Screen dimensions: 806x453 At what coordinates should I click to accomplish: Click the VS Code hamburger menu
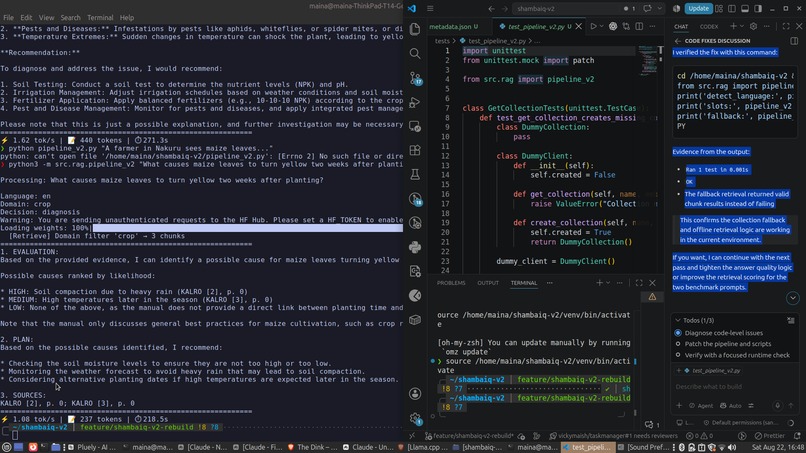pyautogui.click(x=430, y=9)
